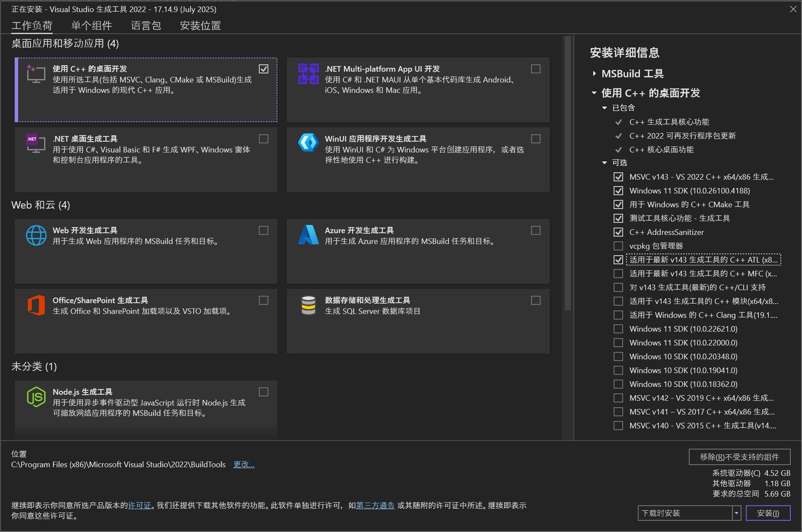Check the .NET 桌面生成工具 workload checkbox
Viewport: 802px width, 532px height.
click(264, 139)
